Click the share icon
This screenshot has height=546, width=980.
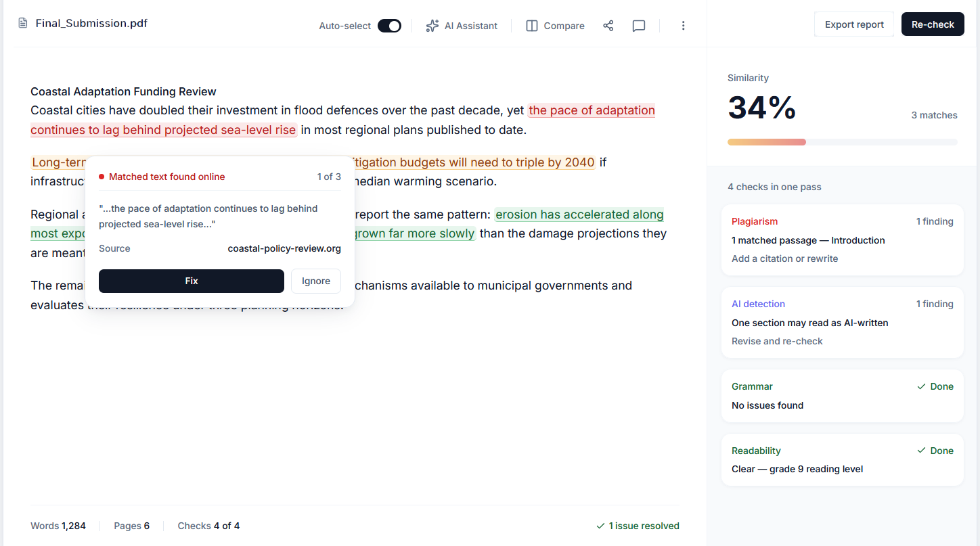[608, 26]
